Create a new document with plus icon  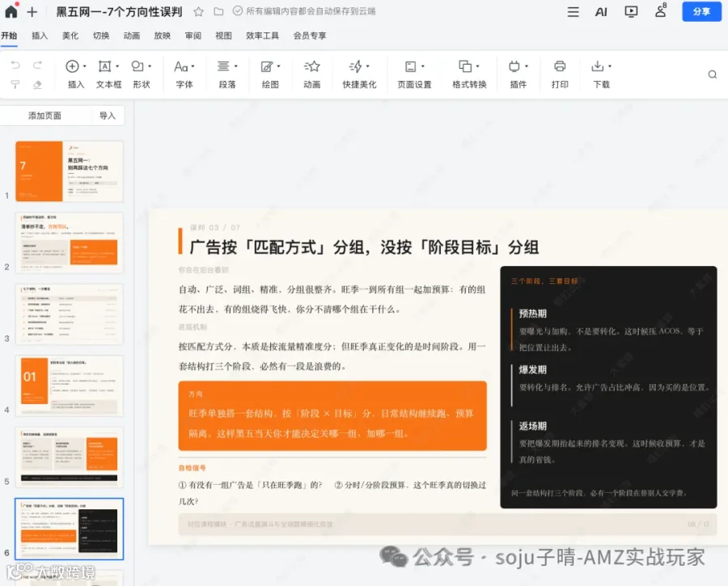coord(32,11)
